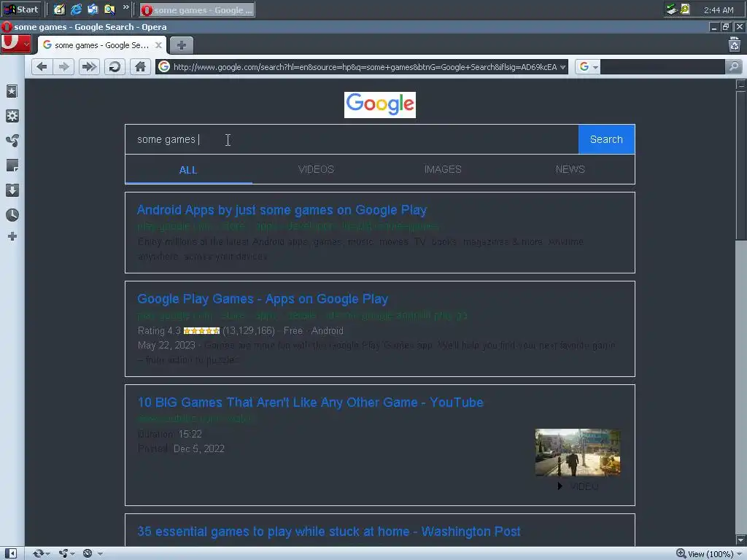Click the Google favicon in address bar
This screenshot has height=560, width=747.
coord(164,66)
